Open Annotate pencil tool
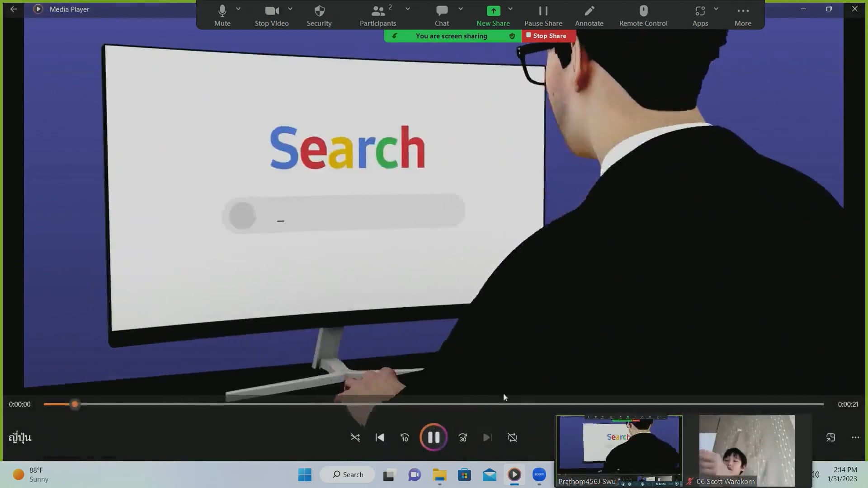Screen dimensions: 868x488 point(589,16)
